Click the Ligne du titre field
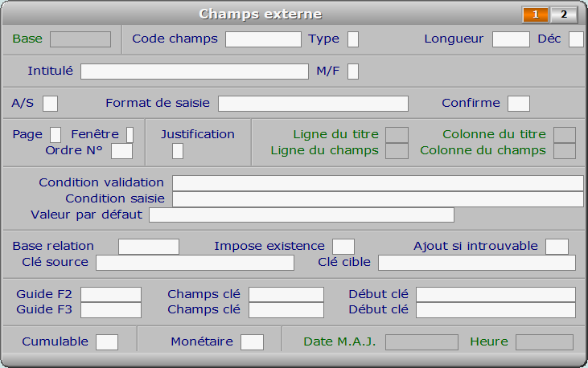The height and width of the screenshot is (368, 588). pos(397,135)
